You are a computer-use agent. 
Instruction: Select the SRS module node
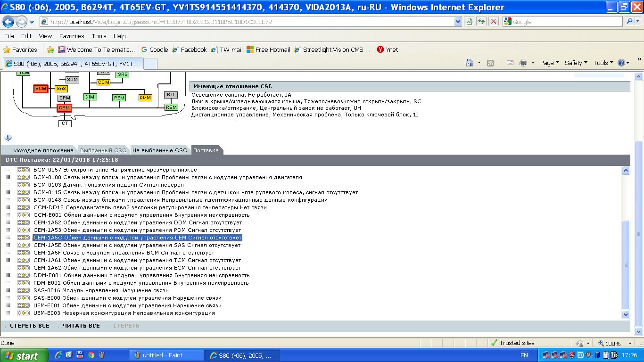click(123, 74)
